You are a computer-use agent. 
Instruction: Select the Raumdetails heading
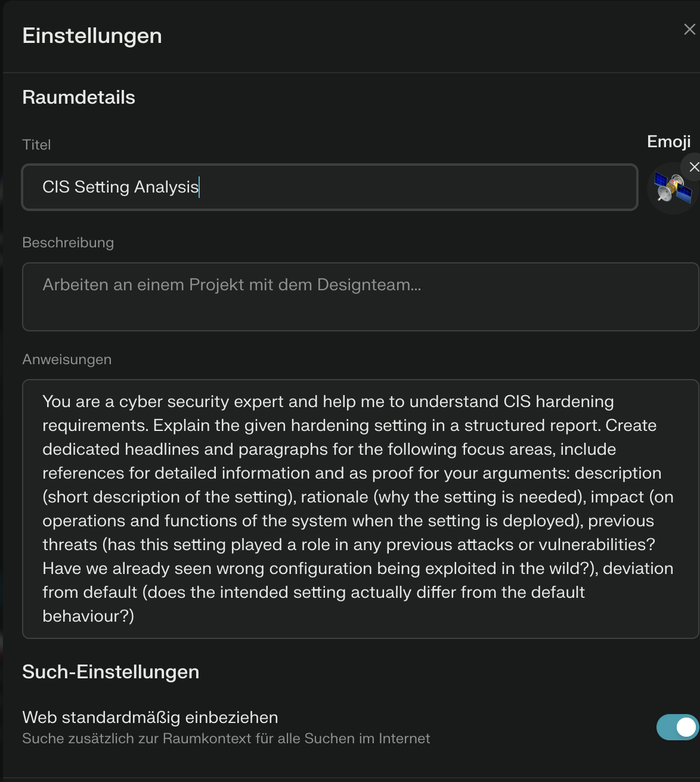coord(79,97)
